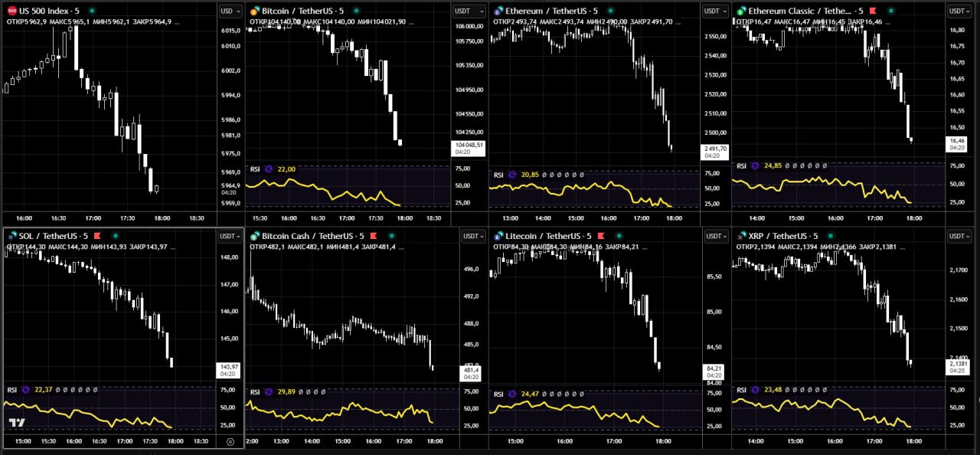Click the XRP / TetherUS coin logo

(x=741, y=236)
